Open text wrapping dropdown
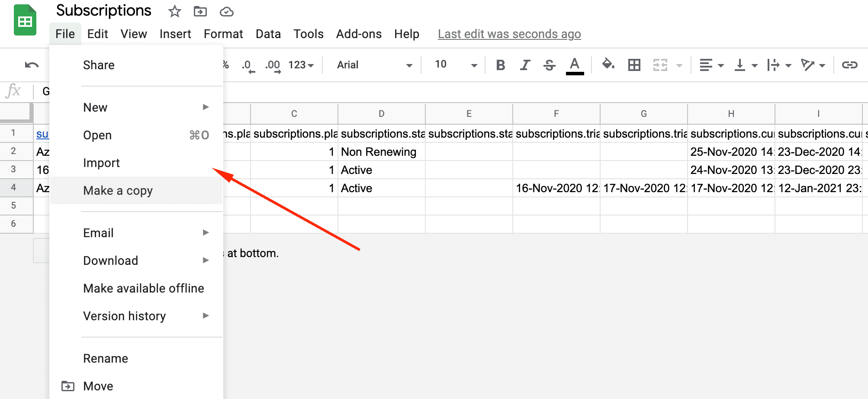 point(779,65)
